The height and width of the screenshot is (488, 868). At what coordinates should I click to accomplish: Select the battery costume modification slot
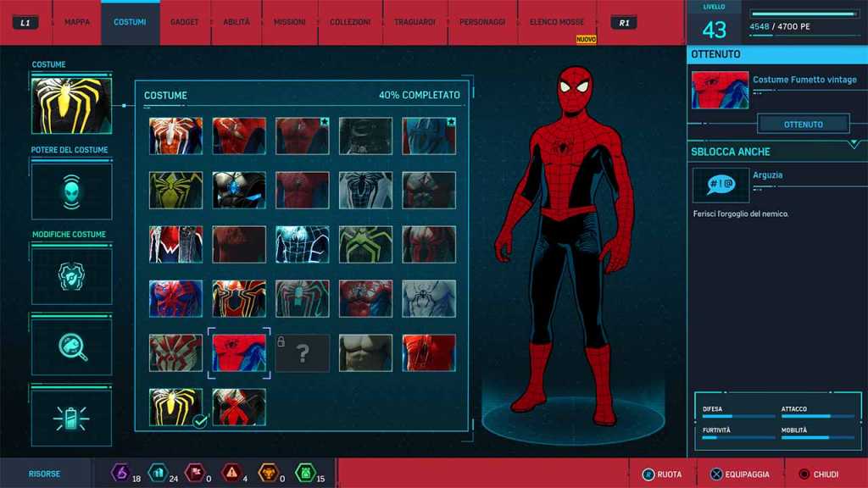(71, 418)
